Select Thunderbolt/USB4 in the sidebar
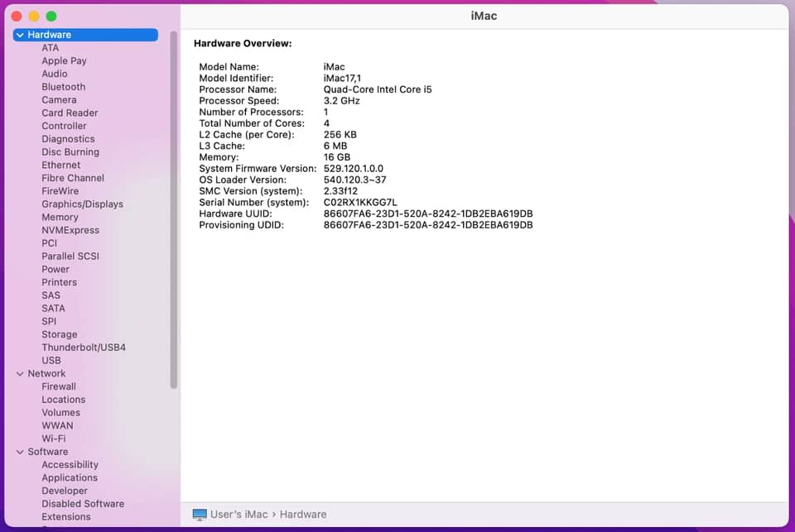795x532 pixels. pyautogui.click(x=84, y=347)
